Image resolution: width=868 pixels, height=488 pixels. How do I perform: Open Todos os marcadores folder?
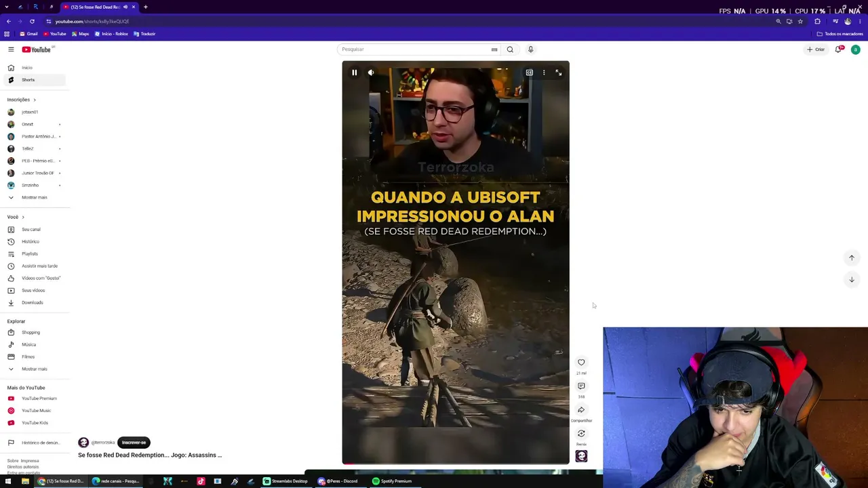point(840,34)
